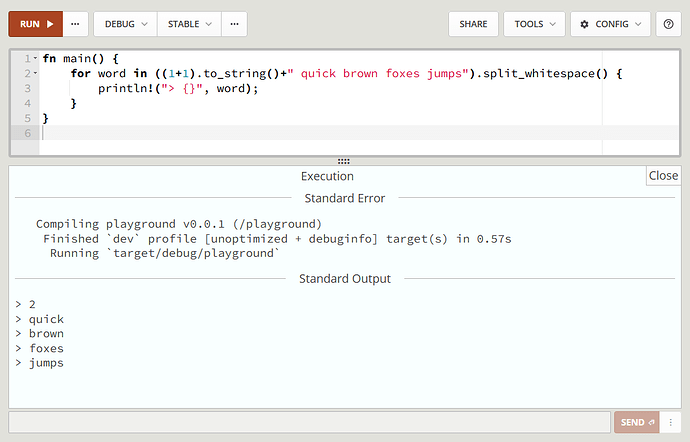Click output line '> quick'
Image resolution: width=690 pixels, height=442 pixels.
(x=40, y=319)
